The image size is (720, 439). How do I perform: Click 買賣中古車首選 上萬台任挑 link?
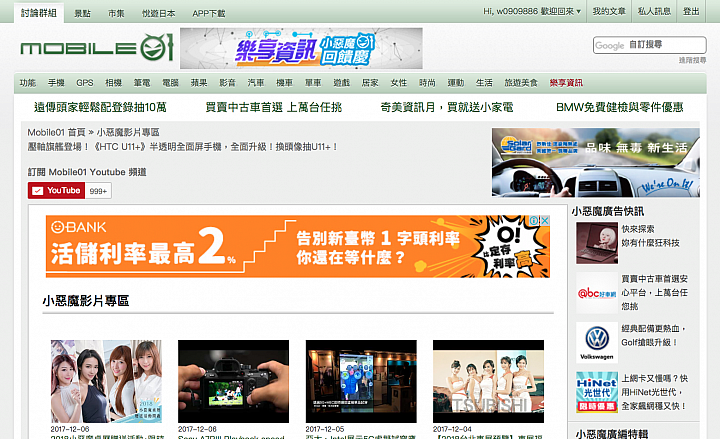[x=274, y=107]
